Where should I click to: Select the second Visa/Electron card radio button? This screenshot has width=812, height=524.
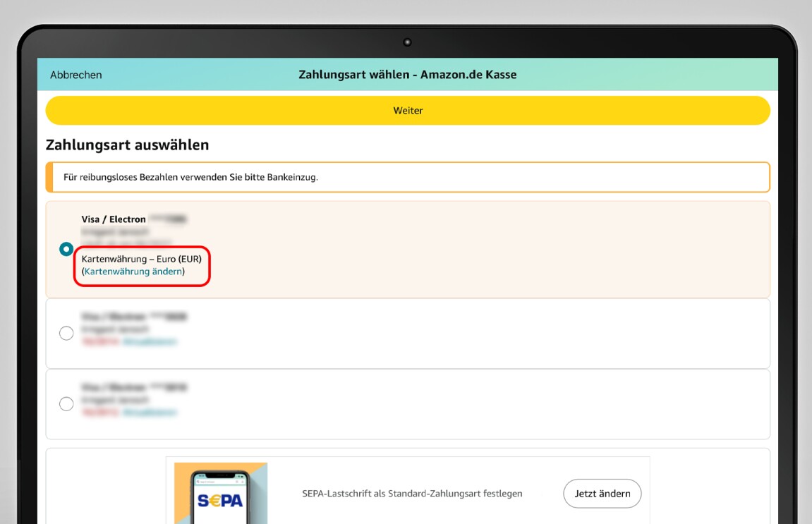coord(66,332)
